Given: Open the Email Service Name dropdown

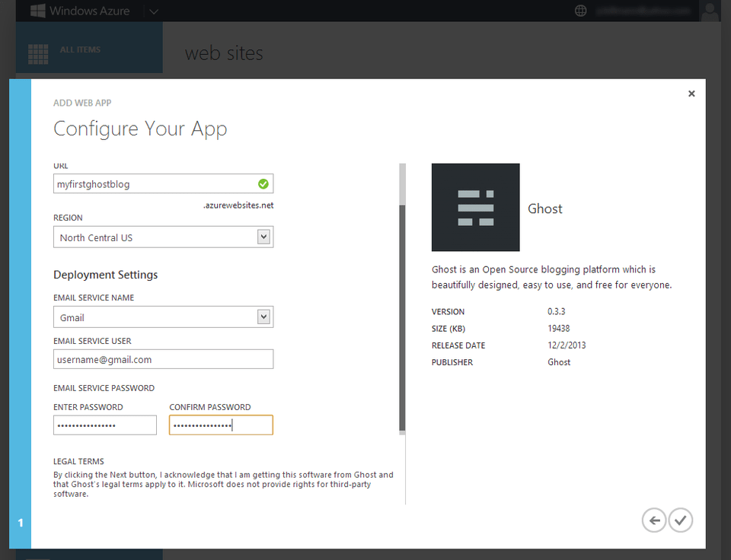Looking at the screenshot, I should pos(163,317).
